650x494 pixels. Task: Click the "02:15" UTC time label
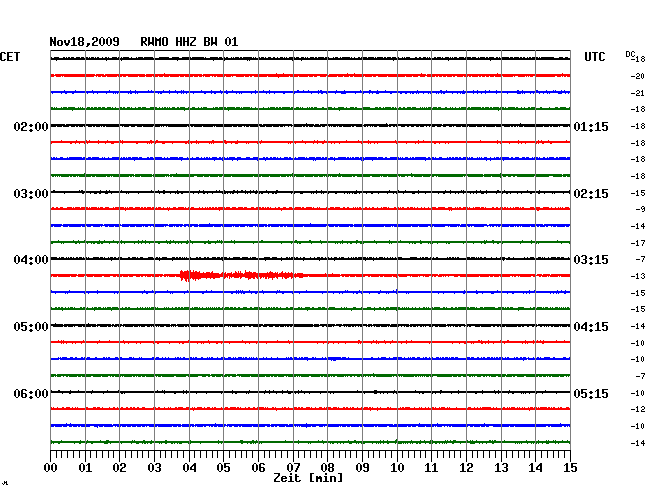591,194
